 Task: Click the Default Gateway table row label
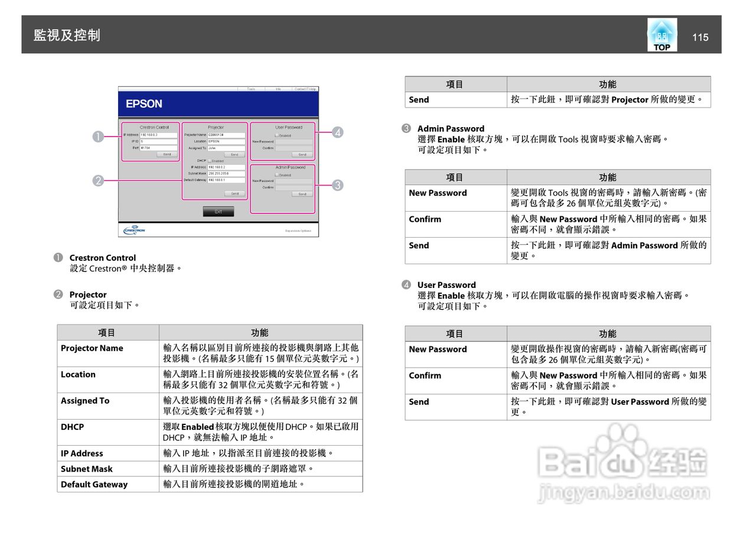pyautogui.click(x=94, y=484)
